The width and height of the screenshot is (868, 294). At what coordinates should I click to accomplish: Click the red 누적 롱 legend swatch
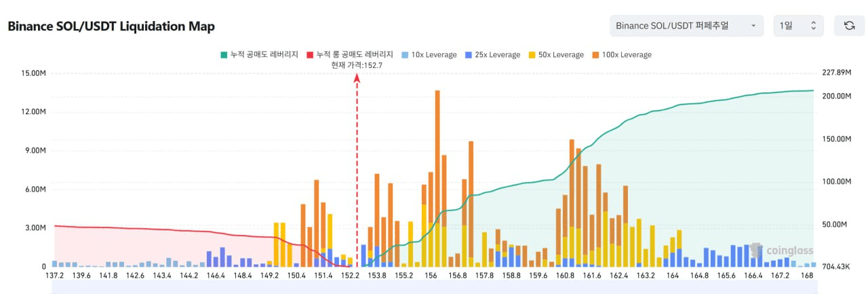click(x=311, y=54)
